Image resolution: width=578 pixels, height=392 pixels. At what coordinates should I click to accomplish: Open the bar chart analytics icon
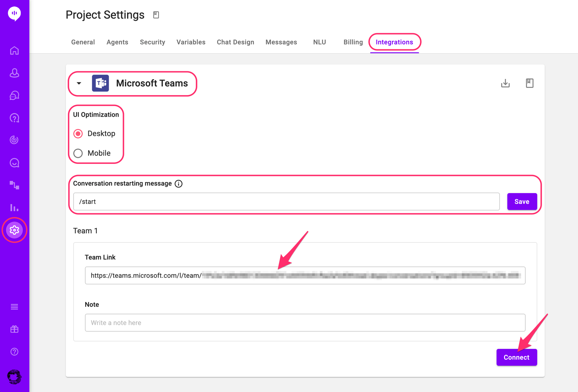(14, 208)
